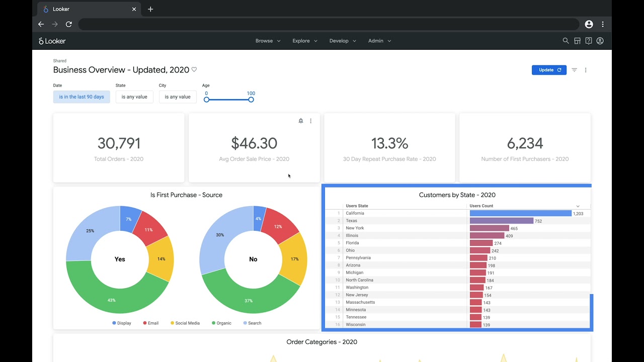644x362 pixels.
Task: Click the 'Customers by State - 2020' tile title
Action: 457,195
